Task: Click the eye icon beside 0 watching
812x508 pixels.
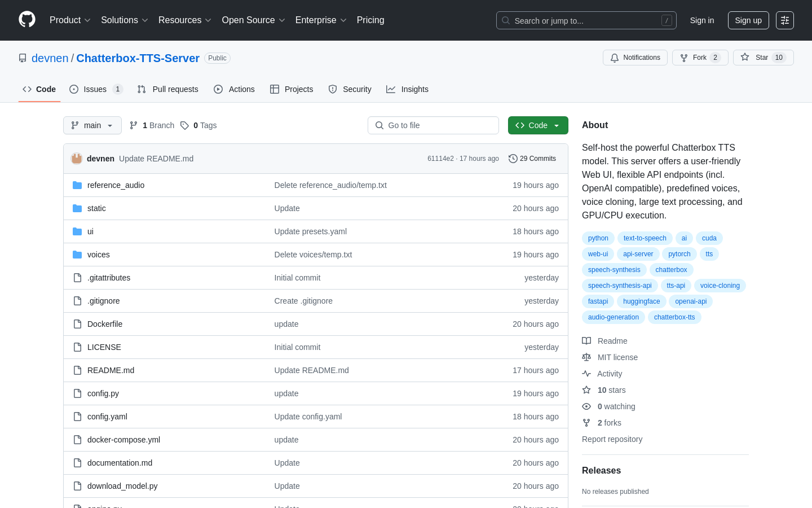Action: click(586, 406)
